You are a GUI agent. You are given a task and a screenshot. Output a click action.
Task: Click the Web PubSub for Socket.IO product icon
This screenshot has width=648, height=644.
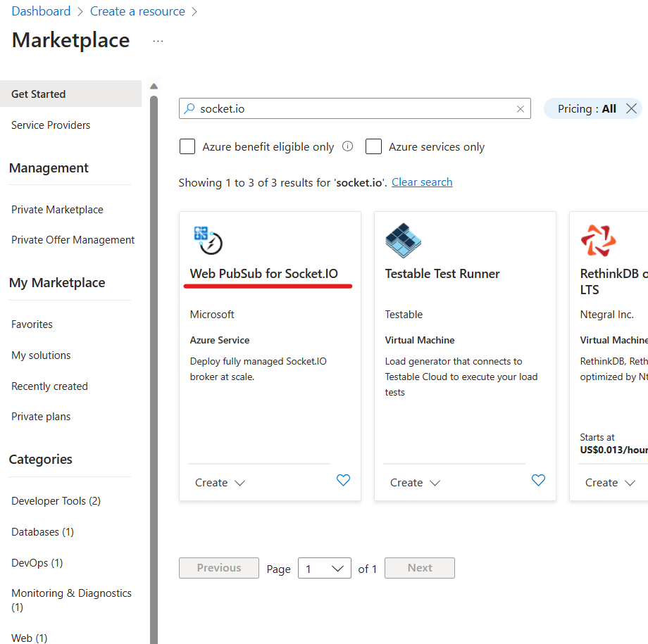pos(208,240)
